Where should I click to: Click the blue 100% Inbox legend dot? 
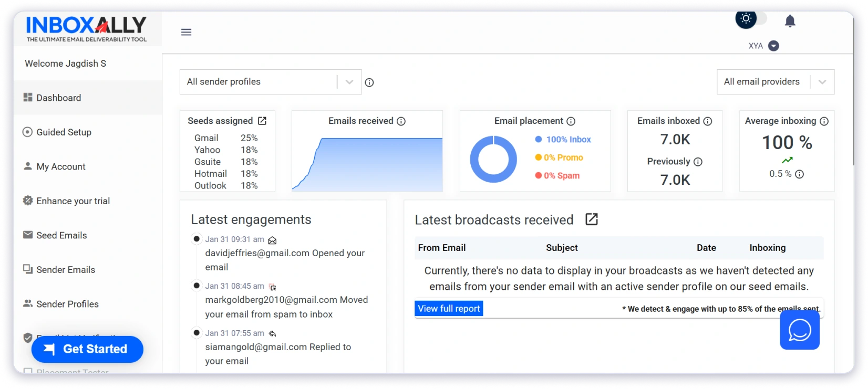[539, 139]
